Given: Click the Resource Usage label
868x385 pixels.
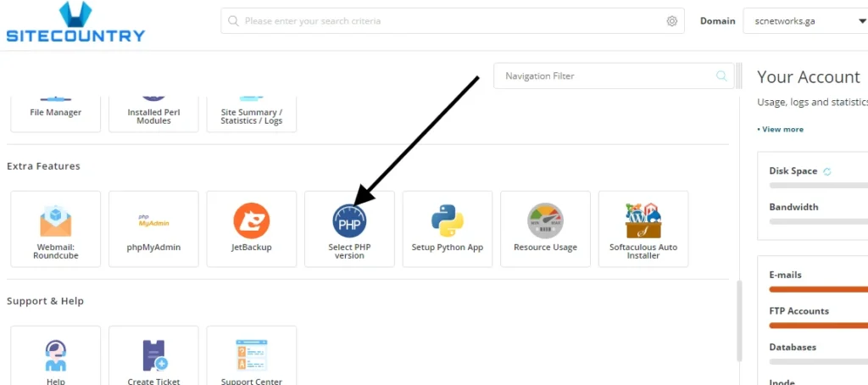Looking at the screenshot, I should tap(545, 248).
